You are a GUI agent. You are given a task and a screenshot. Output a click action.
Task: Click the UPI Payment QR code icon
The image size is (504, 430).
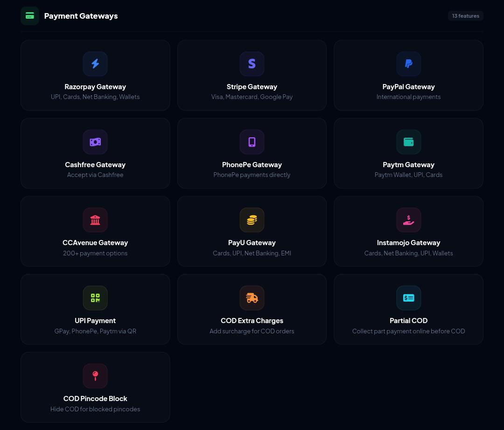(95, 298)
